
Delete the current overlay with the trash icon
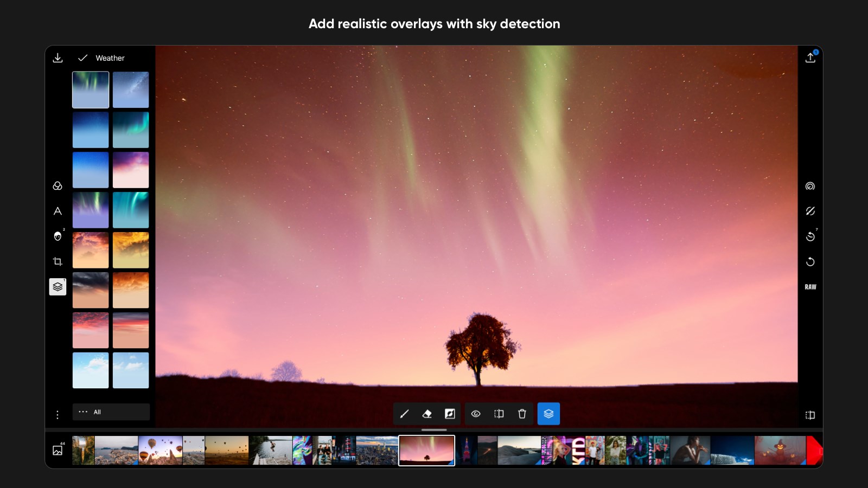521,414
